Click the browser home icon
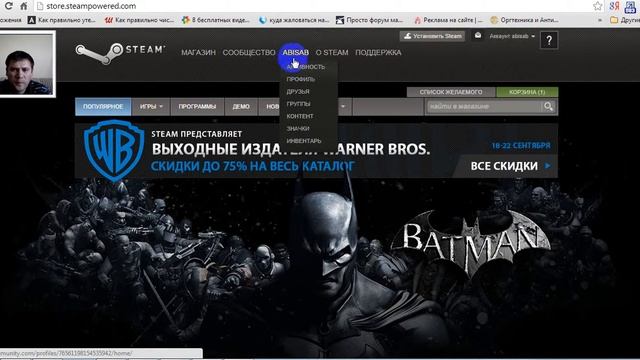The width and height of the screenshot is (640, 360). click(24, 6)
